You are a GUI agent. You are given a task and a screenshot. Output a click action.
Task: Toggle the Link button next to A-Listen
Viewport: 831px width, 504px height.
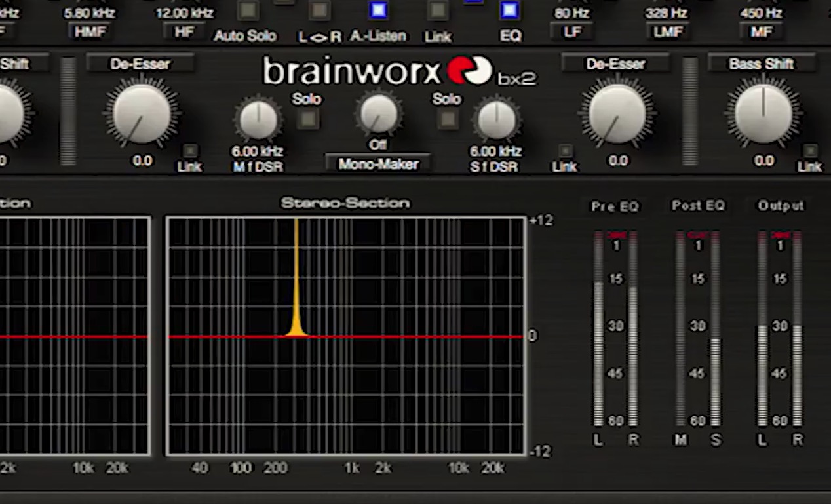pyautogui.click(x=437, y=10)
